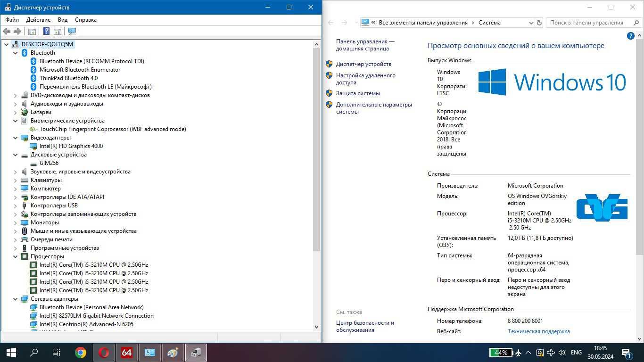
Task: Open the notification center icon
Action: (x=627, y=353)
